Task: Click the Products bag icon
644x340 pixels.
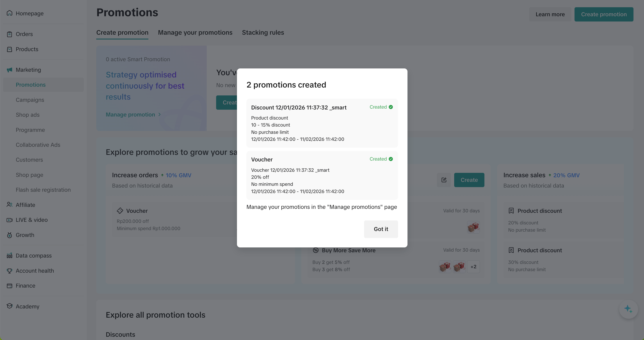Action: click(9, 49)
